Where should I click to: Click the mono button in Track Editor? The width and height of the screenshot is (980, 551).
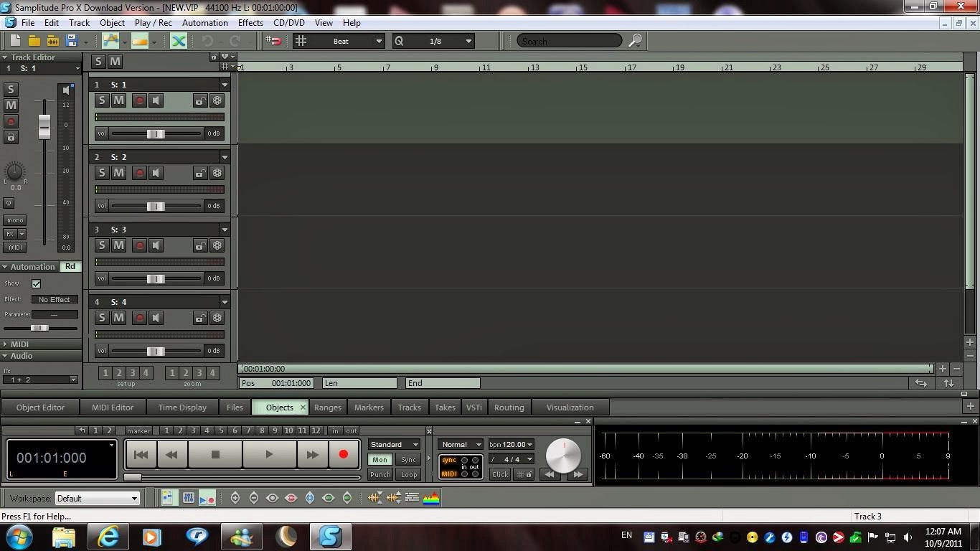[14, 220]
